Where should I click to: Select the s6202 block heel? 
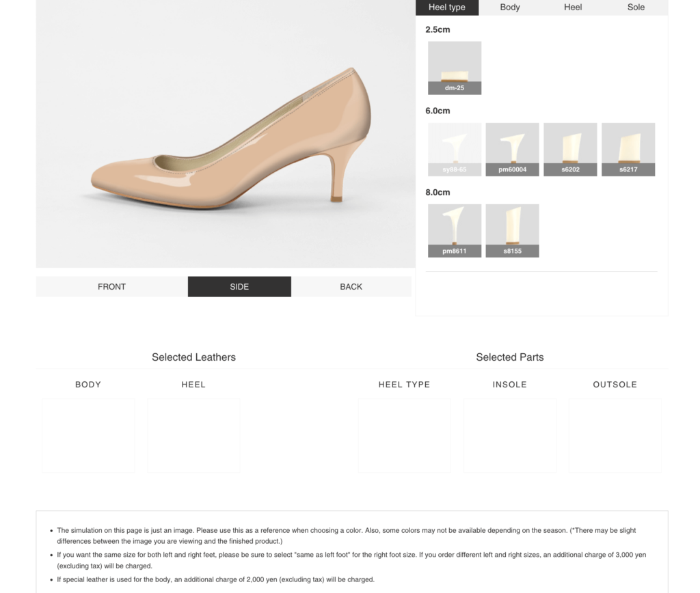click(x=570, y=149)
